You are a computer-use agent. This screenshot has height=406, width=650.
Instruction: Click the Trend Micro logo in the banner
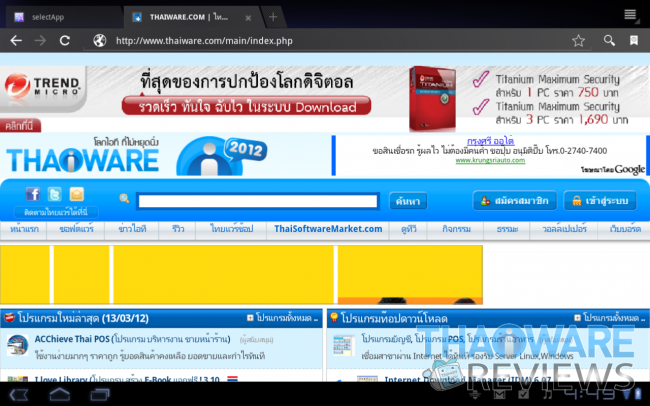[42, 85]
